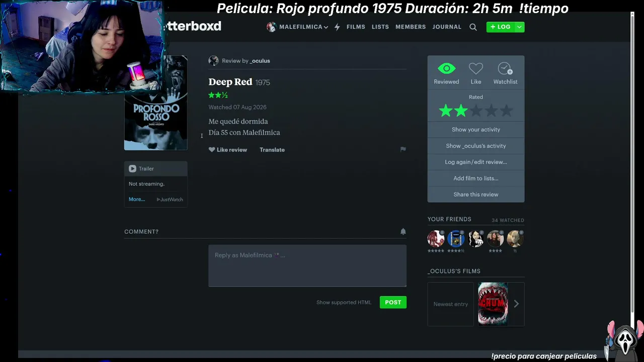Open the friend avatar rated four stars
Viewport: 644px width, 362px height.
tap(495, 238)
